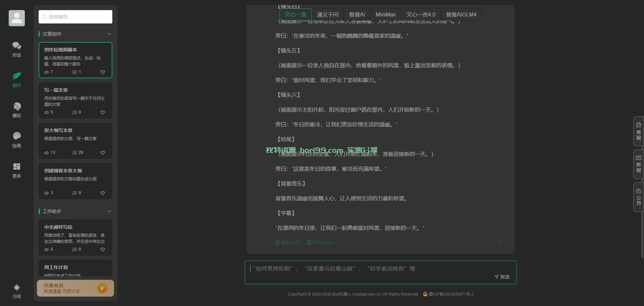Collapse the 文章创作 category
Viewport: 644px width, 306px height.
click(109, 34)
